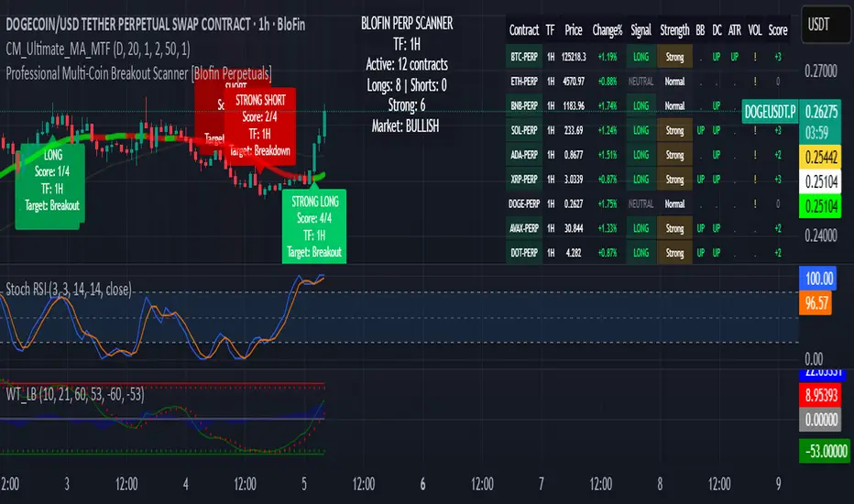Click the WT_LB indicator legend
Screen dimensions: 854x504
click(75, 393)
